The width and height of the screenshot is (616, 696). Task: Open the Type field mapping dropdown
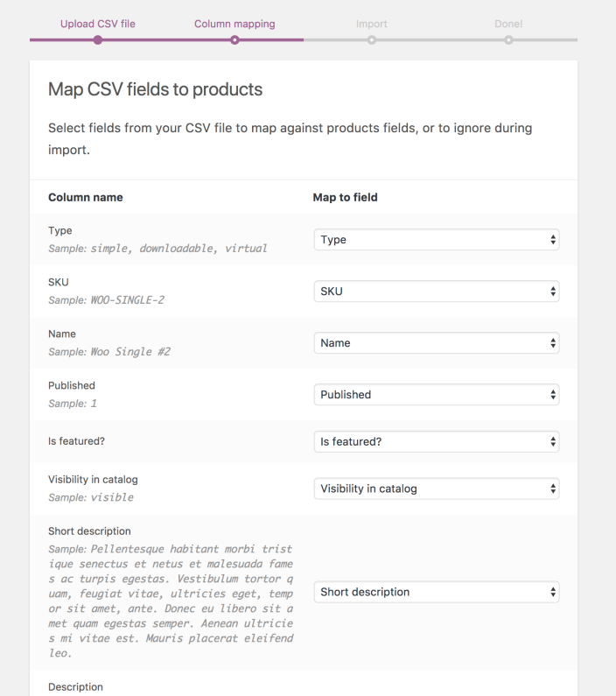pos(436,240)
